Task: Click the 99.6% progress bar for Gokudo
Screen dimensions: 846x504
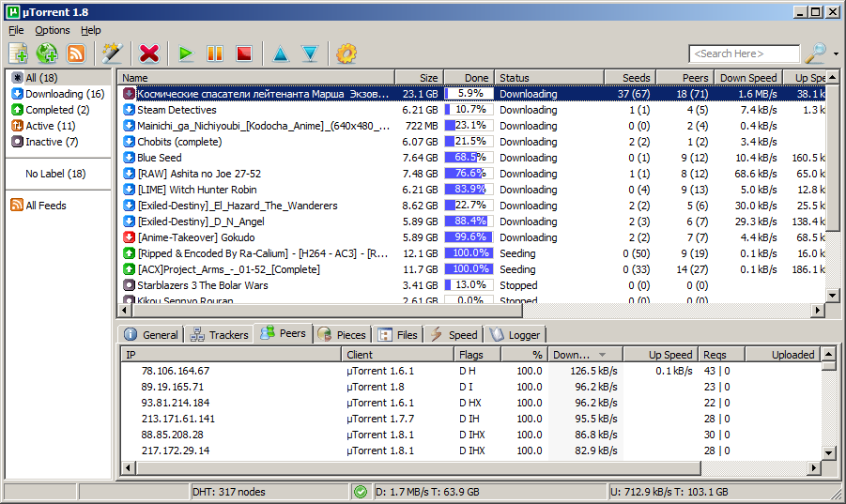Action: click(x=469, y=237)
